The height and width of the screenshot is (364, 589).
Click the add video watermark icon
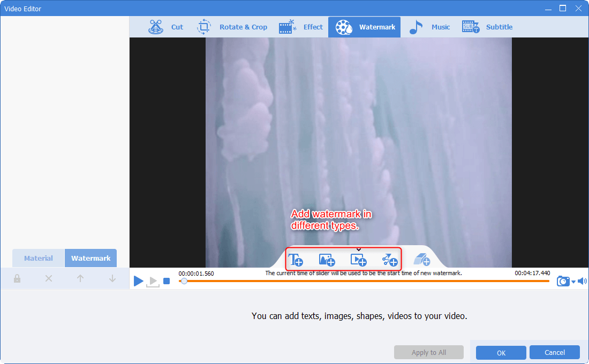pyautogui.click(x=358, y=260)
